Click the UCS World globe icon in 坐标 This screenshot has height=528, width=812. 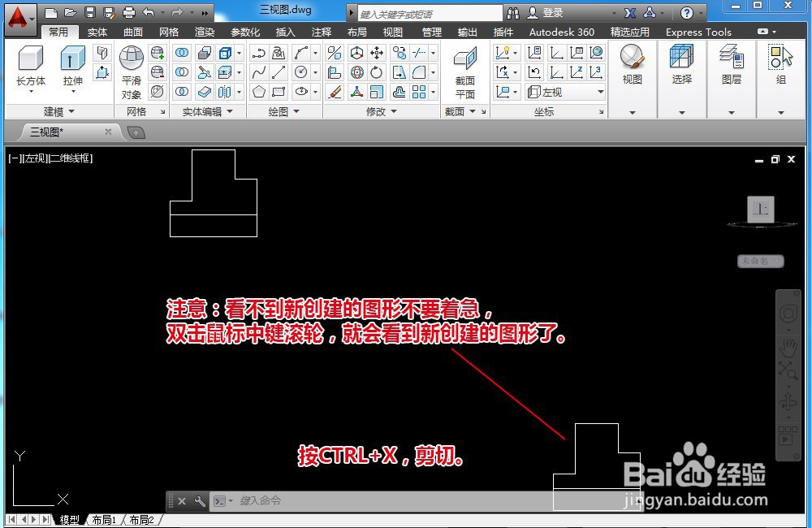coord(597,52)
